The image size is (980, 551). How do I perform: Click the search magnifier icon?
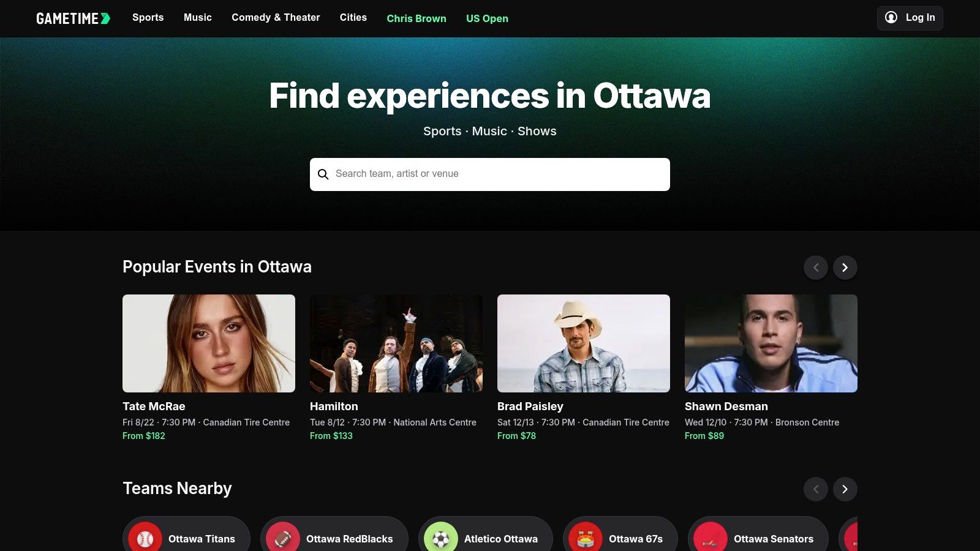point(323,174)
